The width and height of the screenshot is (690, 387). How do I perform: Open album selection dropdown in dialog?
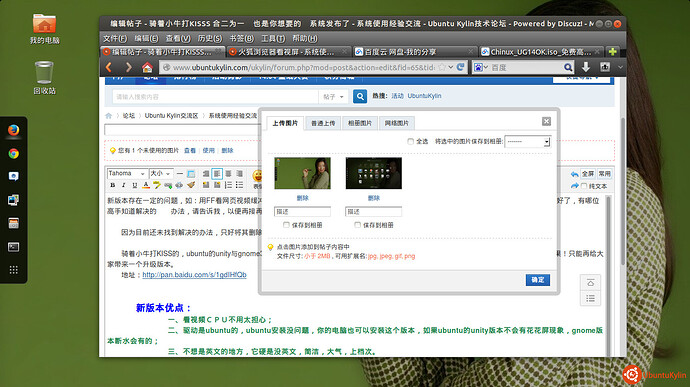[527, 141]
